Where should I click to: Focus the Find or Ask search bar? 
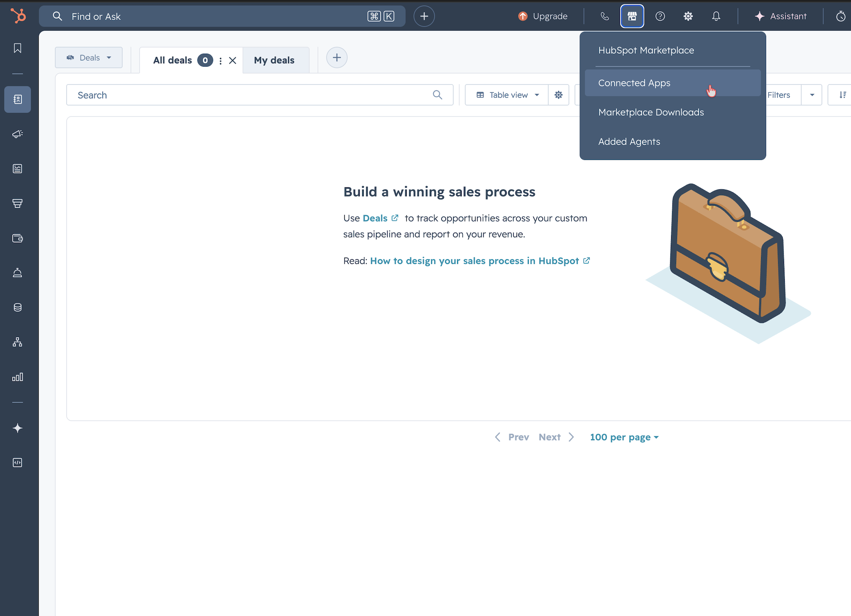pos(222,16)
